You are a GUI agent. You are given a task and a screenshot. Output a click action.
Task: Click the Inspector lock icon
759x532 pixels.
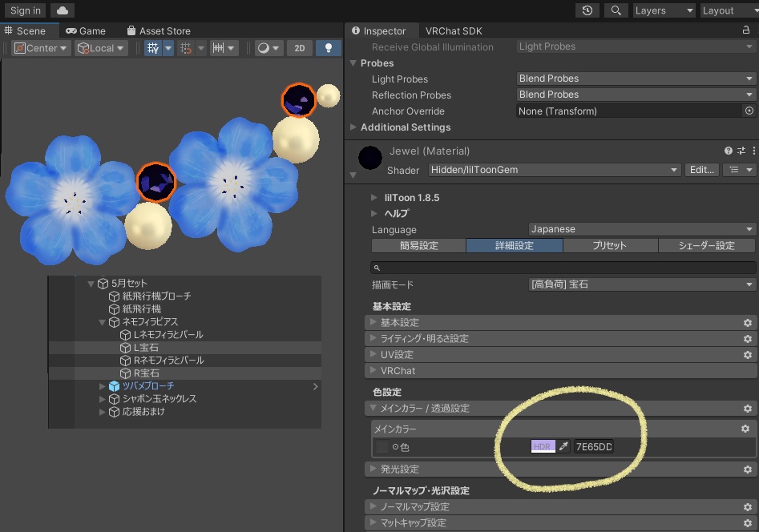(746, 30)
